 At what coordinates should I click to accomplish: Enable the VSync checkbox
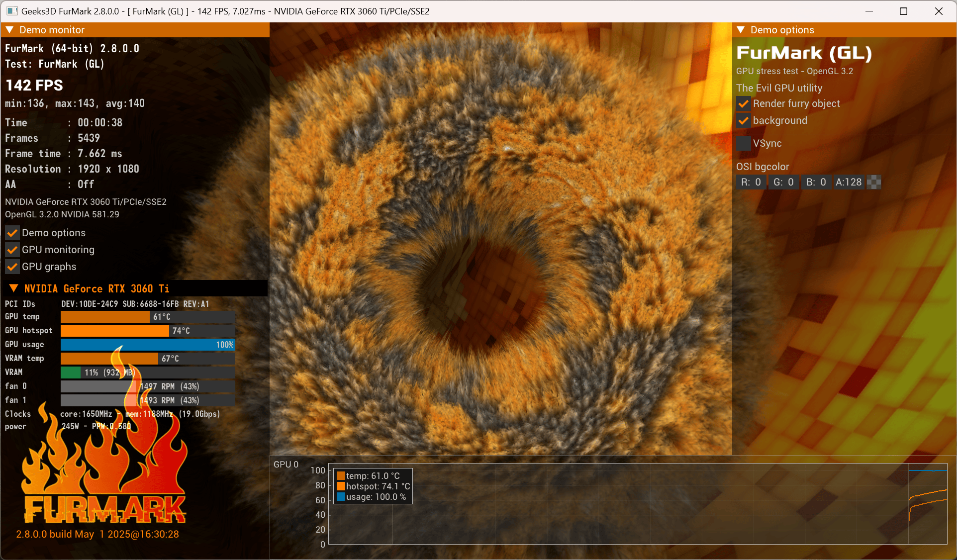click(x=744, y=143)
